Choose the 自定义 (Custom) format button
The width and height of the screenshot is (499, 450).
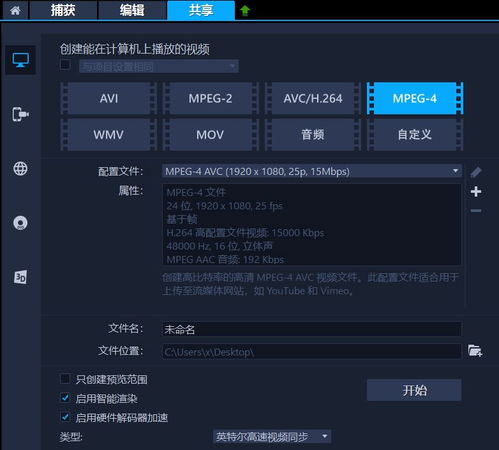tap(415, 135)
